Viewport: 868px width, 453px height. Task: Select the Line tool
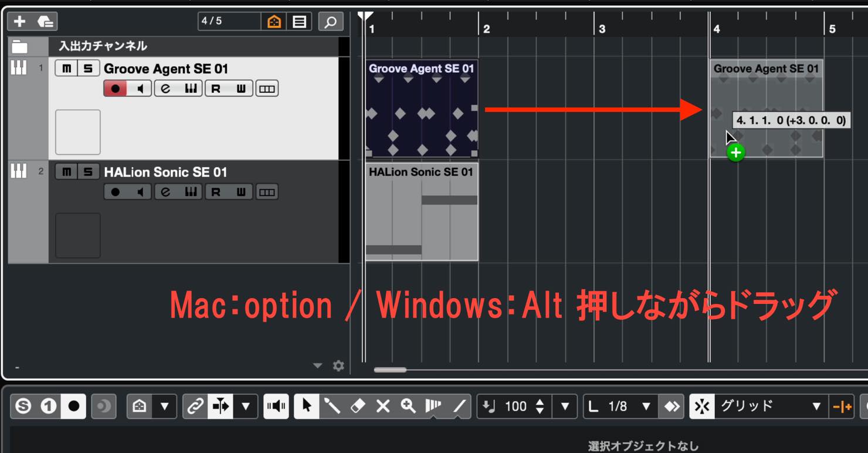459,406
